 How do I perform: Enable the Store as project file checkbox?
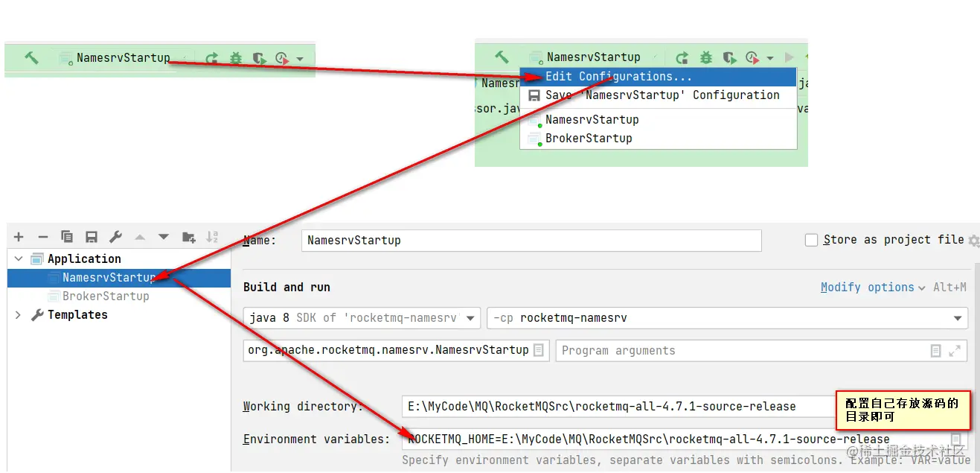pos(812,240)
